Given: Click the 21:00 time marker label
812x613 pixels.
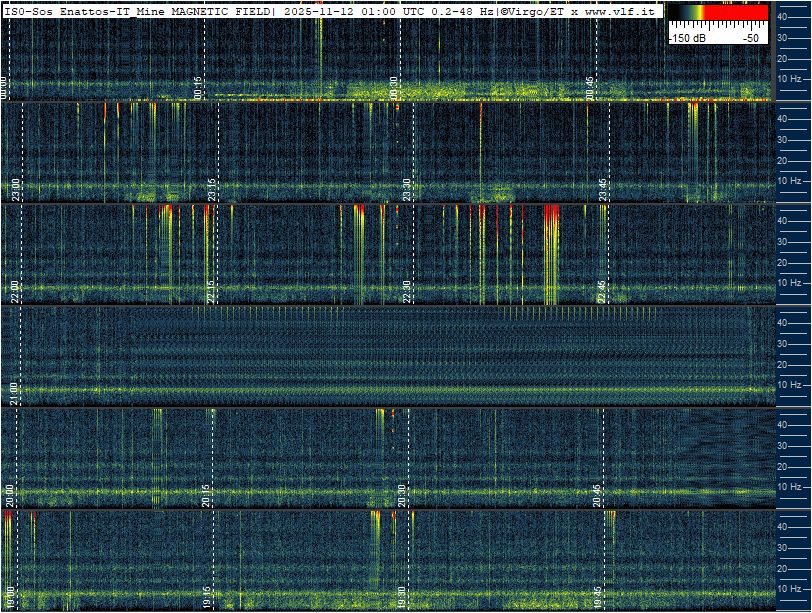Looking at the screenshot, I should (14, 394).
